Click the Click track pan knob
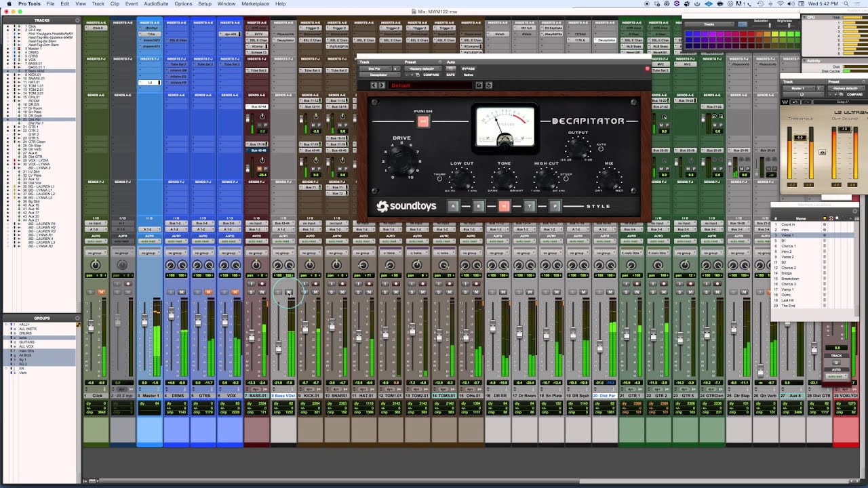The width and height of the screenshot is (868, 488). coord(96,265)
